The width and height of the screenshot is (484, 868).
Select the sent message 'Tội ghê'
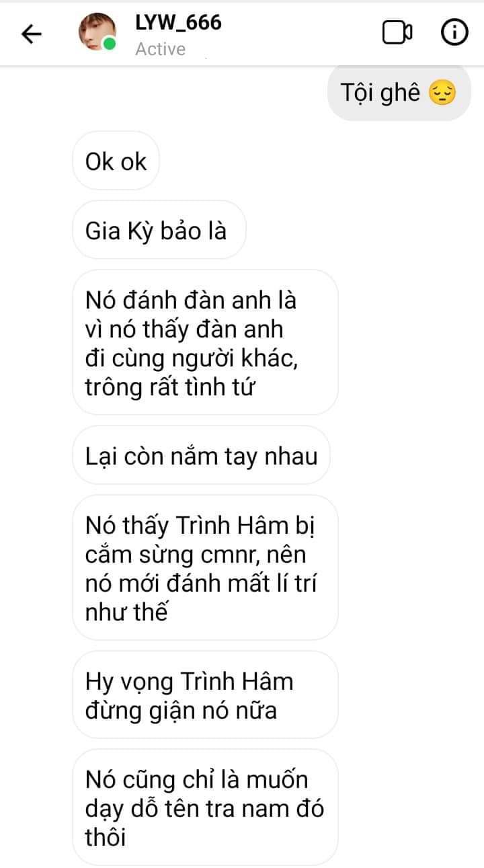[x=399, y=93]
